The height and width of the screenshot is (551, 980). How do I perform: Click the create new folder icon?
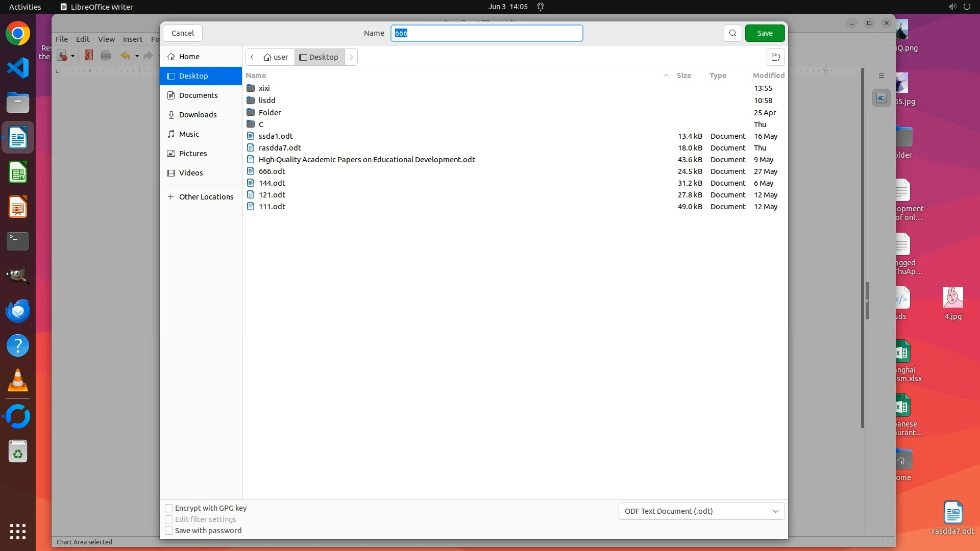click(x=775, y=57)
